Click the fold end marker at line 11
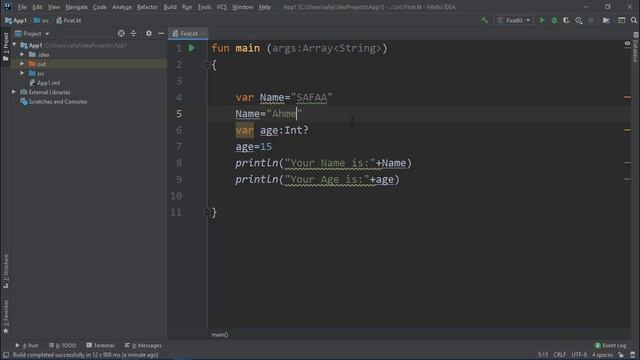This screenshot has height=360, width=640. click(207, 212)
